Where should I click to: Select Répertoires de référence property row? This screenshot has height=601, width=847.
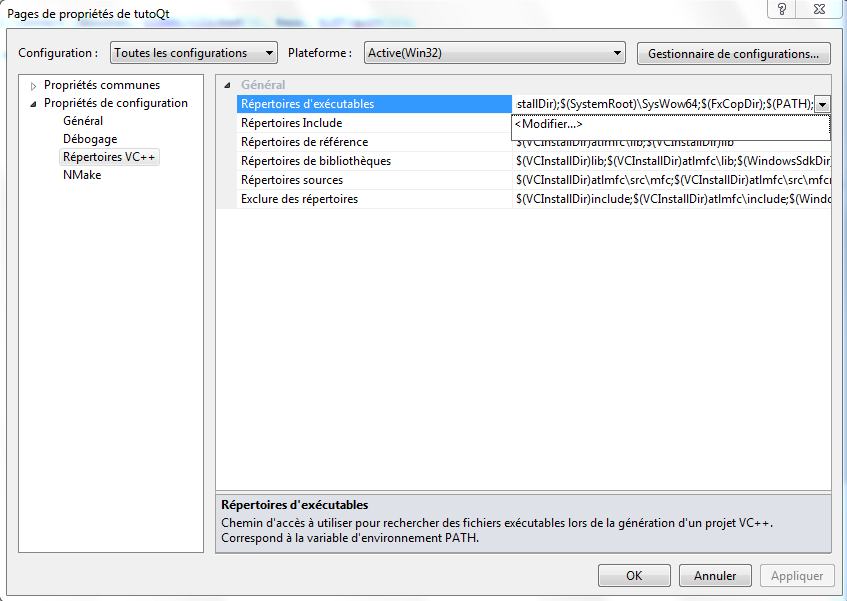click(x=374, y=142)
